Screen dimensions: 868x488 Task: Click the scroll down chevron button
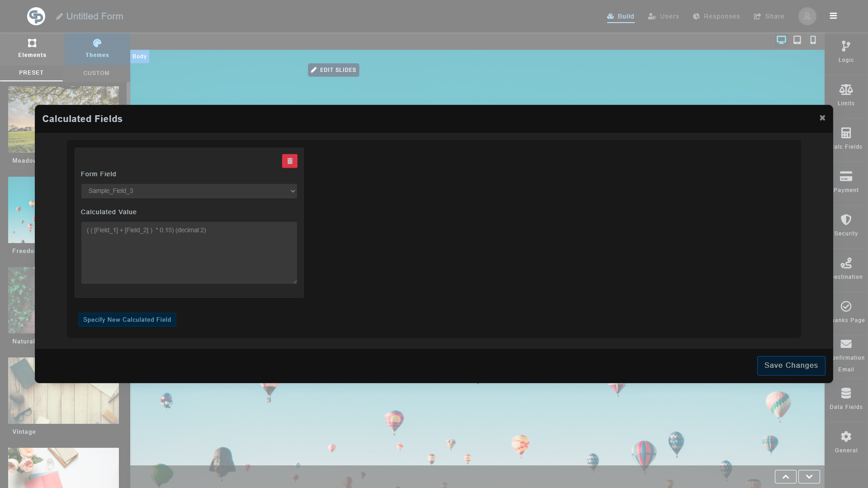(x=809, y=477)
